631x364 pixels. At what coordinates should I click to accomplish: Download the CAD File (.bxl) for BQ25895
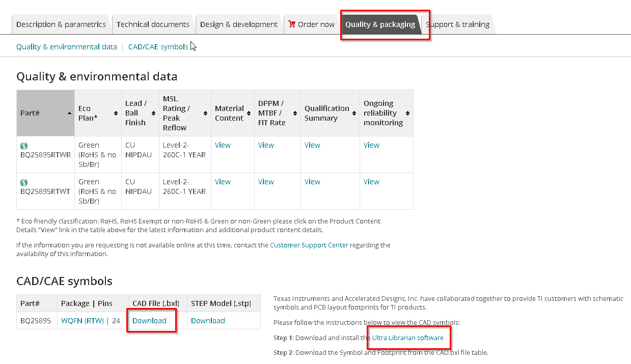pos(149,321)
